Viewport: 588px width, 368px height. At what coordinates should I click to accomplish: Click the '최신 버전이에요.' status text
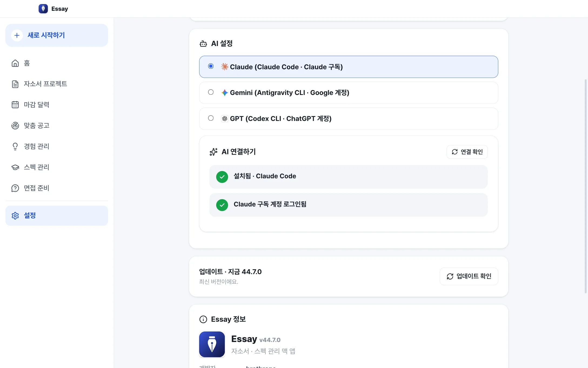tap(219, 282)
